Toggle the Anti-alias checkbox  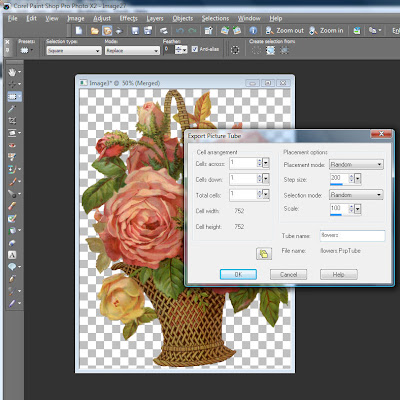tap(195, 49)
